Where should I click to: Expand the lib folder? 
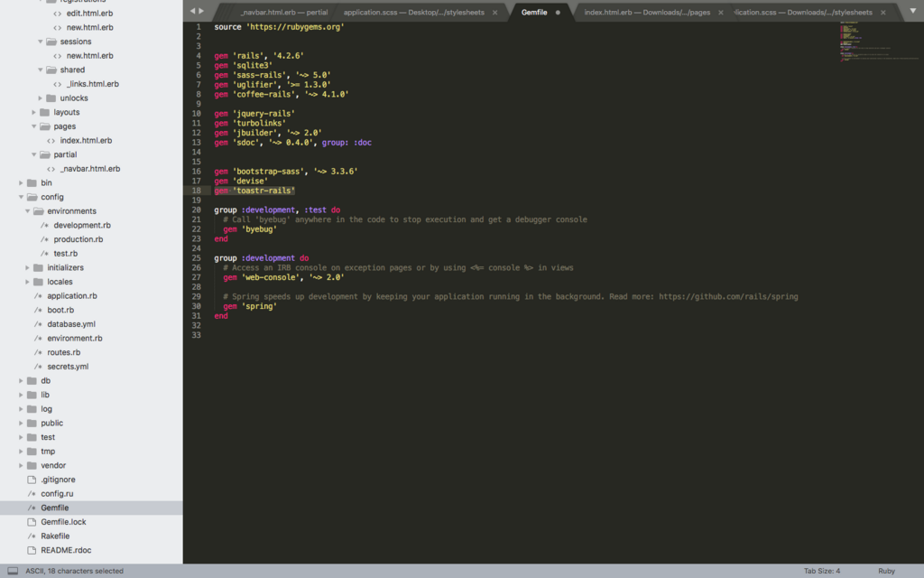click(x=21, y=396)
